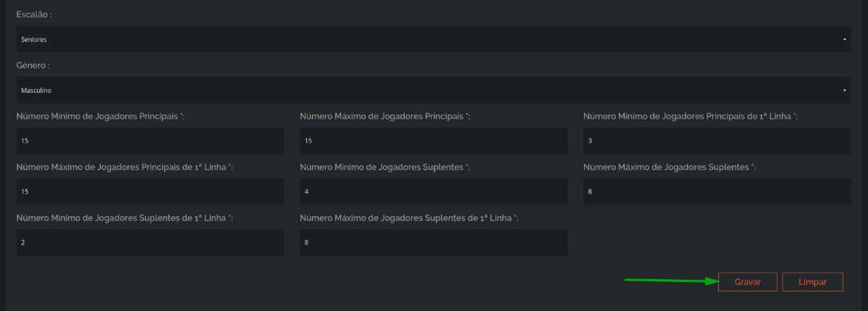Image resolution: width=868 pixels, height=311 pixels.
Task: Open the Género dropdown showing Masculino
Action: pos(434,90)
